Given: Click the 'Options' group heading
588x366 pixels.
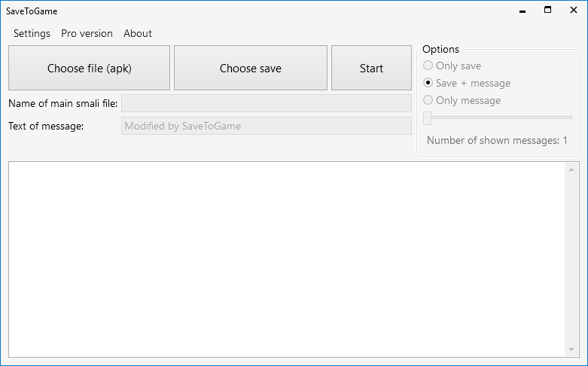Looking at the screenshot, I should (440, 49).
